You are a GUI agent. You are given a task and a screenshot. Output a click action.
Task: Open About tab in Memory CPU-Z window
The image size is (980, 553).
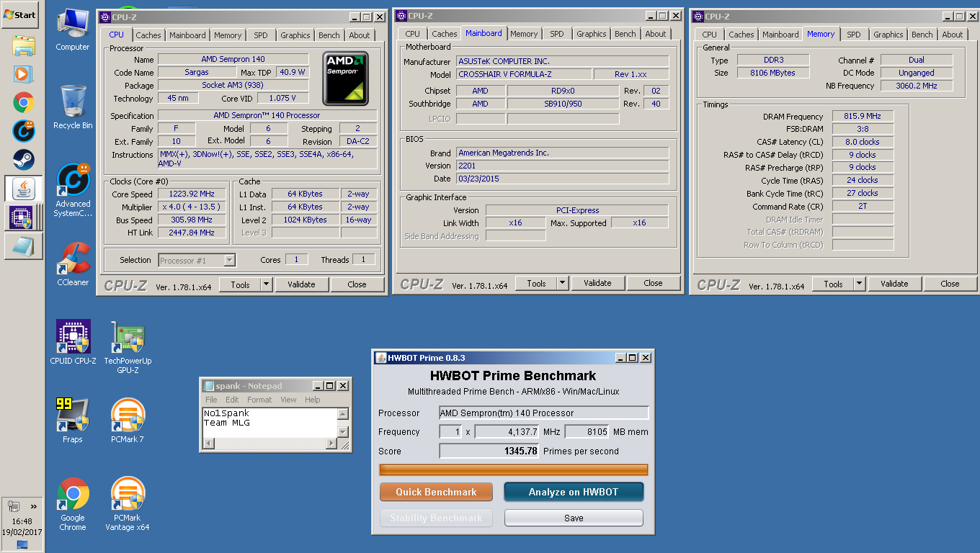[x=953, y=34]
